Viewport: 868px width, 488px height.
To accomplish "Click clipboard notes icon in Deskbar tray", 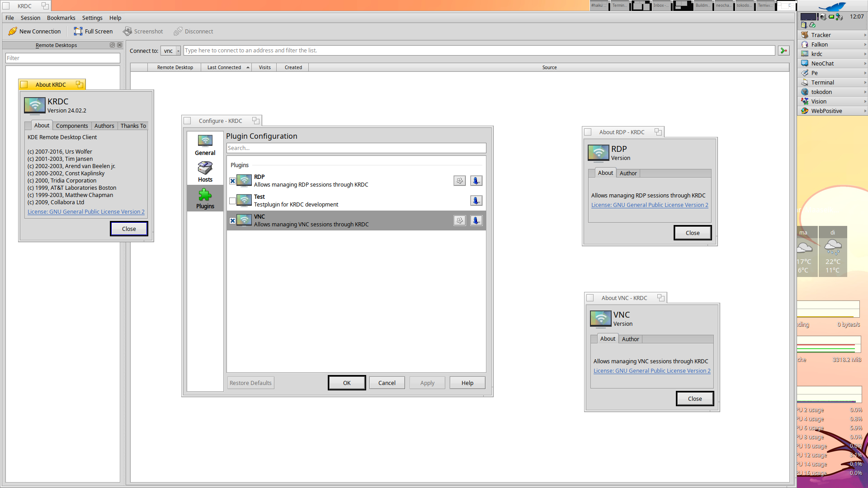I will coord(804,25).
